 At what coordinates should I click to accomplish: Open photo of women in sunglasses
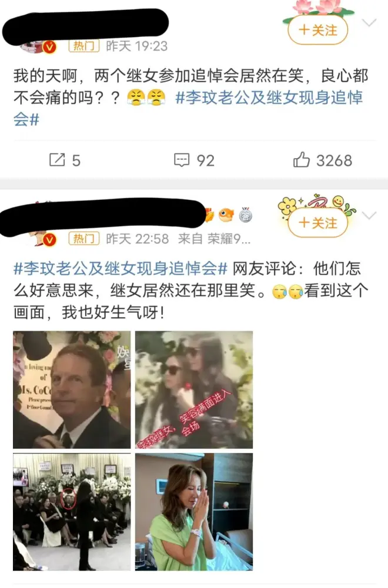tap(194, 389)
